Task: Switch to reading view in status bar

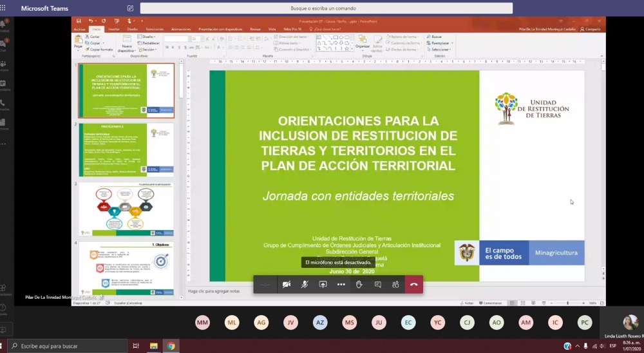Action: 533,303
